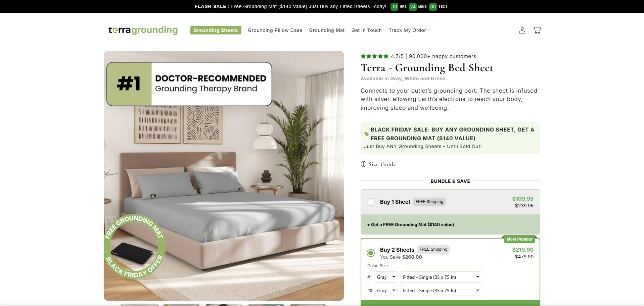Screen dimensions: 644x306
Task: Expand size dropdown for sheet #1
Action: tap(441, 277)
